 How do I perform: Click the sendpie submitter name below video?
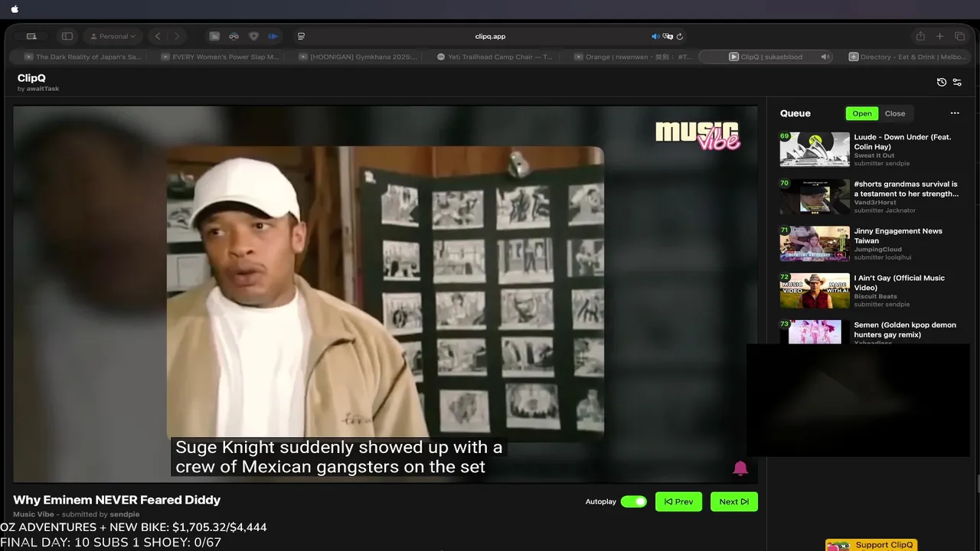[x=125, y=514]
